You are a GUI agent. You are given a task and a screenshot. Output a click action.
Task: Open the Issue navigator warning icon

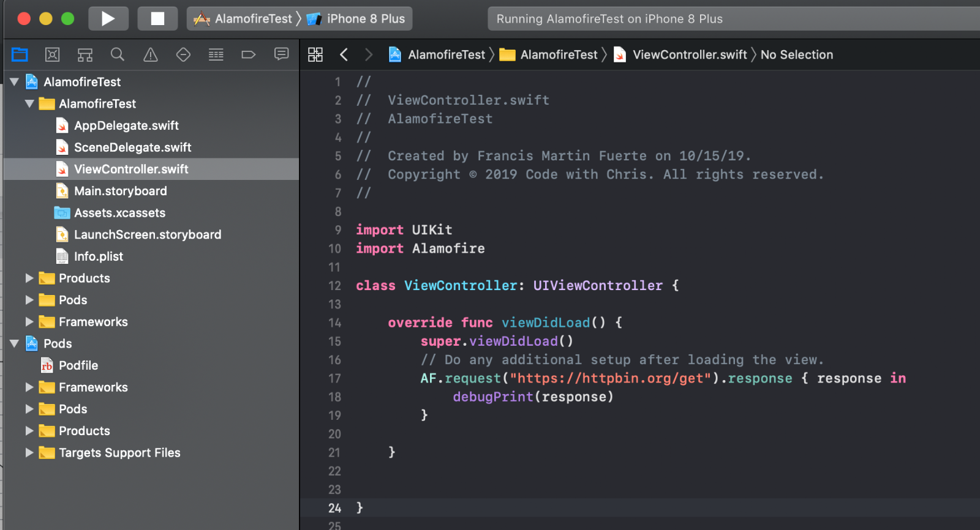[x=151, y=54]
